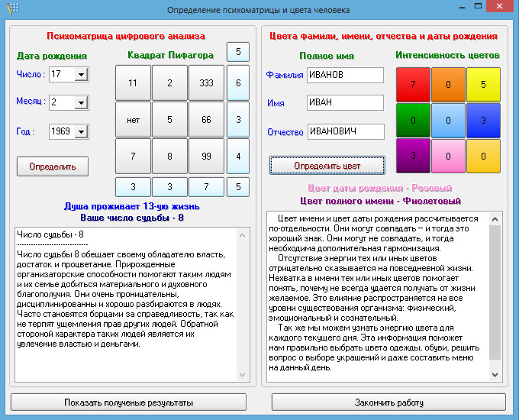Image resolution: width=519 pixels, height=420 pixels.
Task: Click Показать полученые результаты button
Action: [128, 402]
